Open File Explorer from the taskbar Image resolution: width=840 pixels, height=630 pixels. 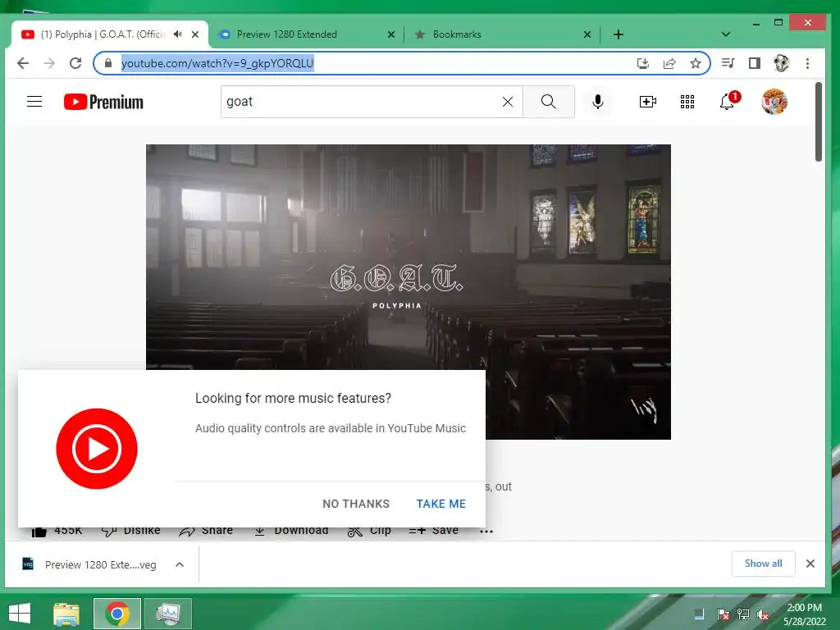tap(66, 614)
